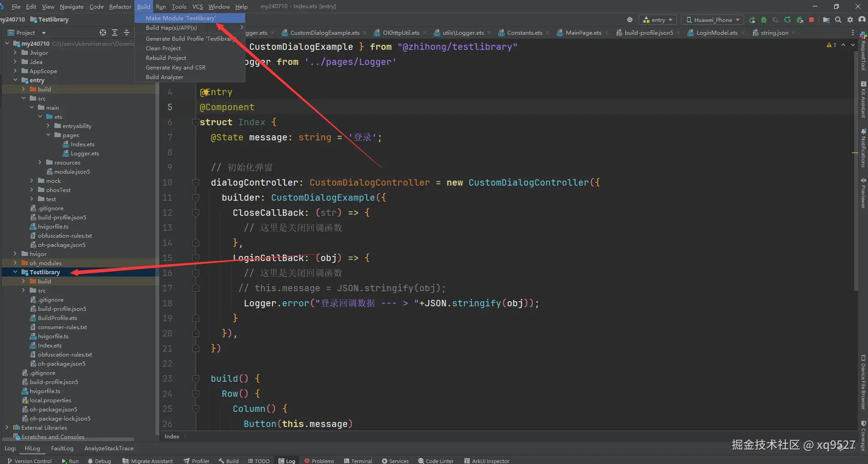This screenshot has width=868, height=464.
Task: Click the Run 'entry' green arrow icon
Action: click(x=752, y=20)
